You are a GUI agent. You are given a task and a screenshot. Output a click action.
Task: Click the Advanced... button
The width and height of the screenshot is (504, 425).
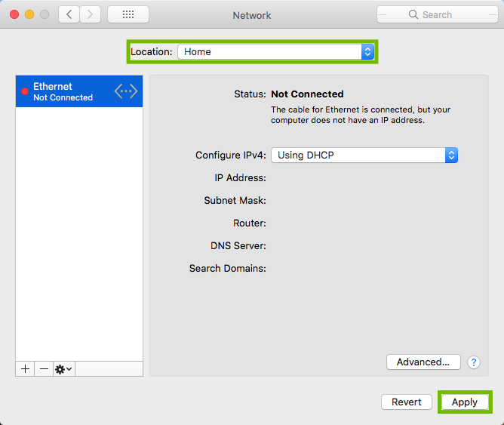click(x=423, y=362)
